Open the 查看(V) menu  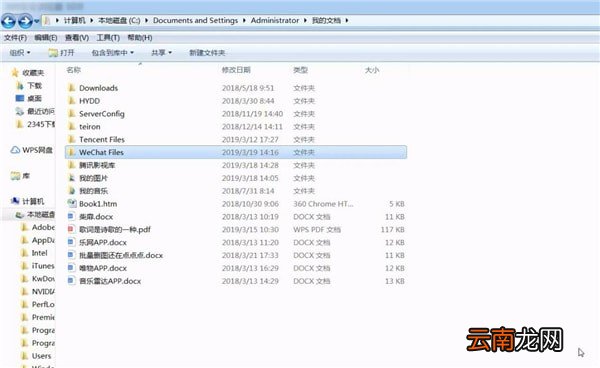[x=77, y=38]
